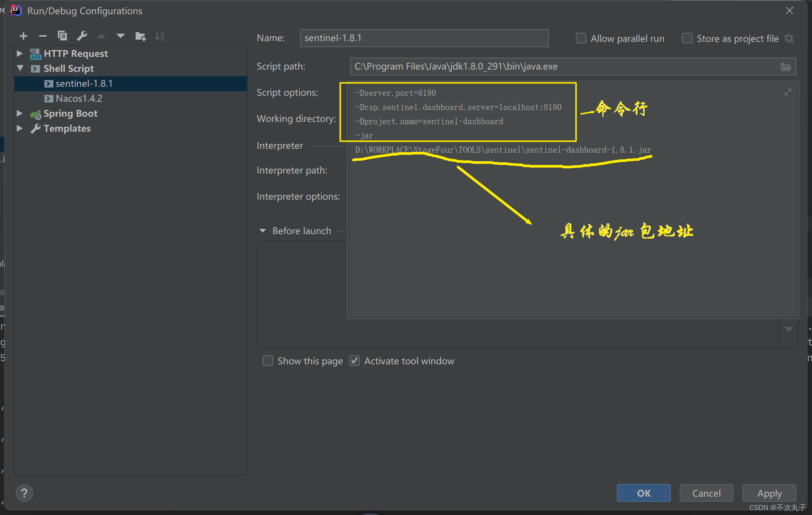Create a new configuration folder

pos(141,36)
